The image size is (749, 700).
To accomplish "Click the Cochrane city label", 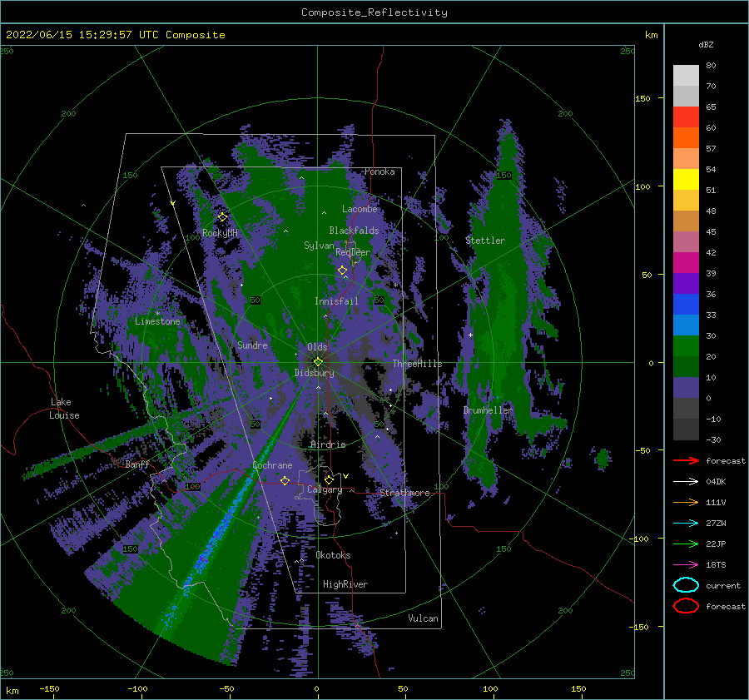I will pos(272,465).
